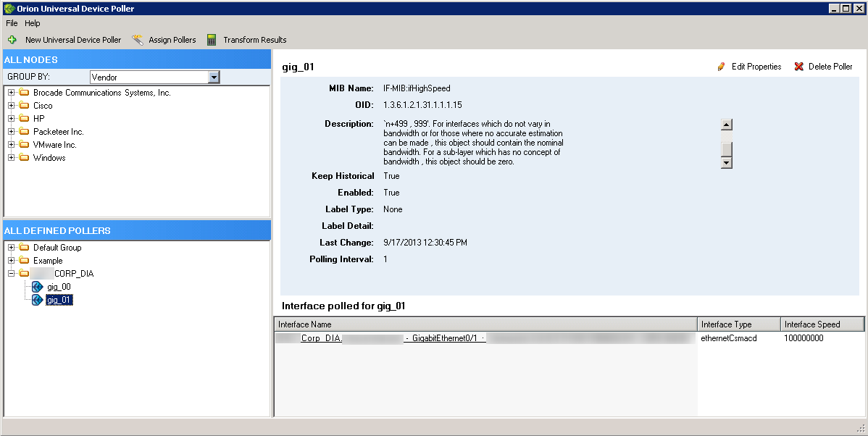
Task: Select the Cisco label
Action: point(43,105)
